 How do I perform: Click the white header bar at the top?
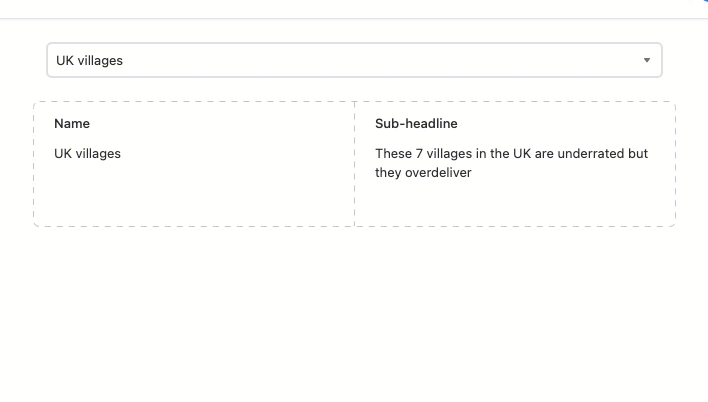pos(343,9)
